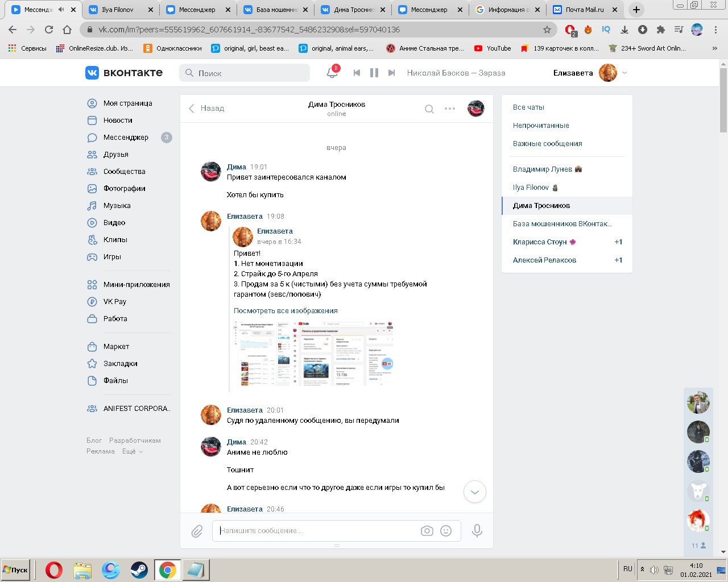Image resolution: width=728 pixels, height=582 pixels.
Task: Expand the Елизавета profile dropdown arrow
Action: (x=624, y=73)
